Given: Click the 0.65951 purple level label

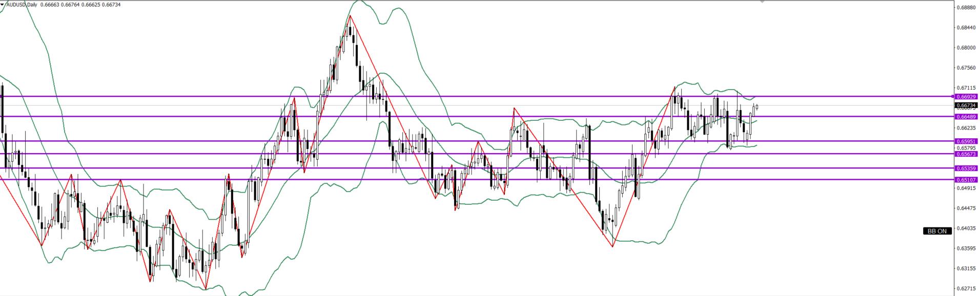Looking at the screenshot, I should coord(967,141).
